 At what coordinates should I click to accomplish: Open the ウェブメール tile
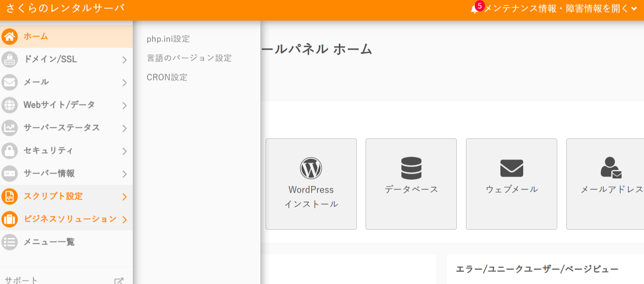coord(511,184)
